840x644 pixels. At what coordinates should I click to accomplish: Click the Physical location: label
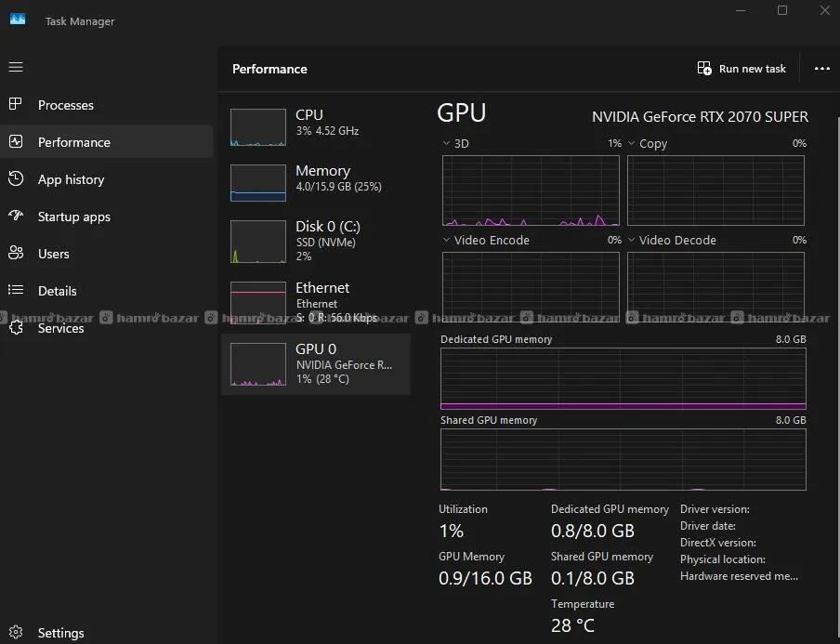coord(723,559)
